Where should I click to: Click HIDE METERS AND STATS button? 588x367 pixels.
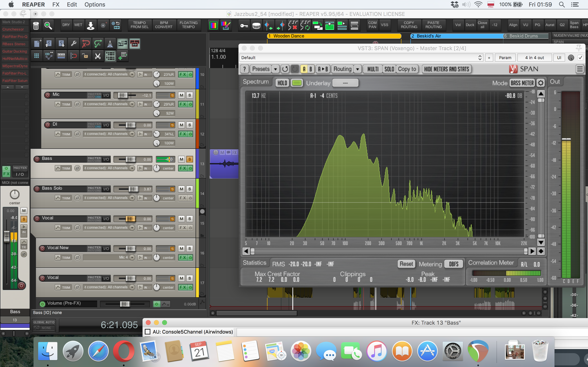(446, 69)
